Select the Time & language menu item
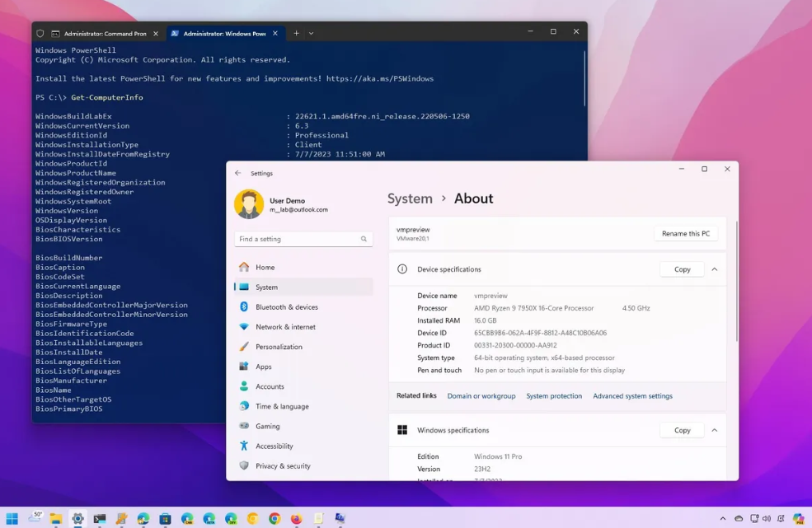Screen dimensions: 812x528 [282, 406]
